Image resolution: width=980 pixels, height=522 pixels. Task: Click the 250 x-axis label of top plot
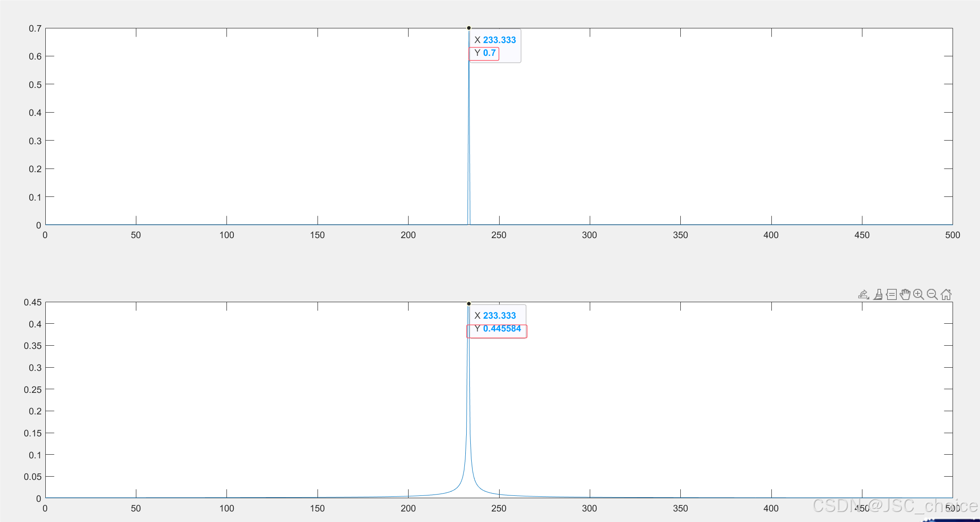(499, 235)
